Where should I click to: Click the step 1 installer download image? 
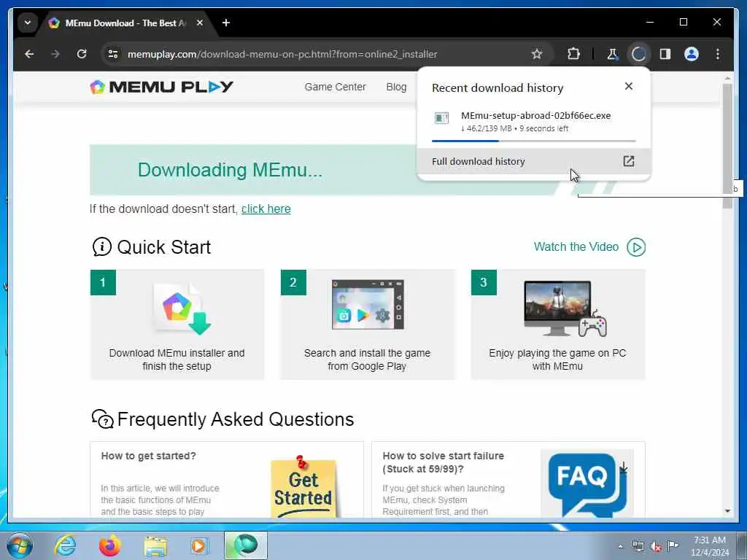tap(182, 309)
